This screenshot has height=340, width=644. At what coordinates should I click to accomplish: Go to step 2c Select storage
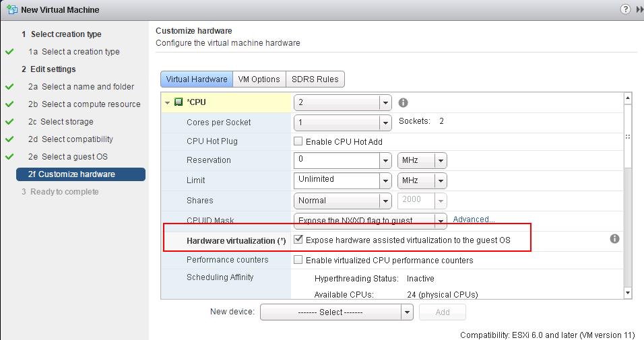(x=61, y=122)
